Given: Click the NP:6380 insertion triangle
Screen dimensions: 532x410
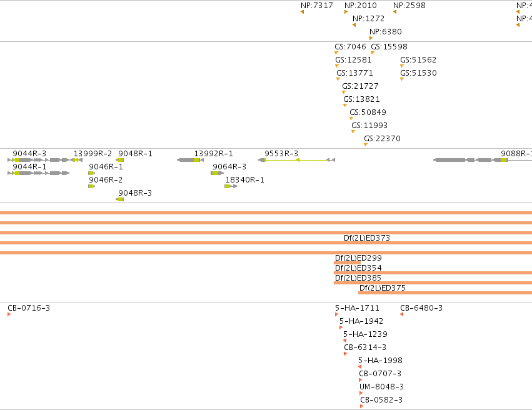Looking at the screenshot, I should click(371, 38).
